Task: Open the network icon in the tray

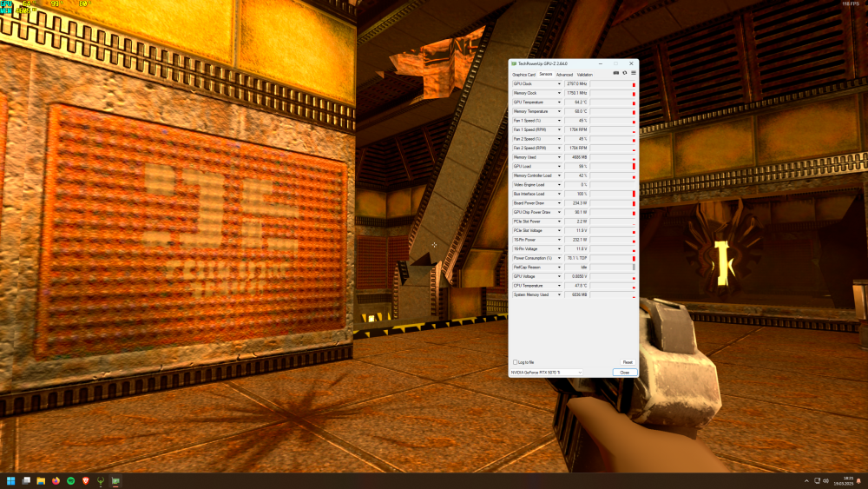Action: click(x=817, y=480)
